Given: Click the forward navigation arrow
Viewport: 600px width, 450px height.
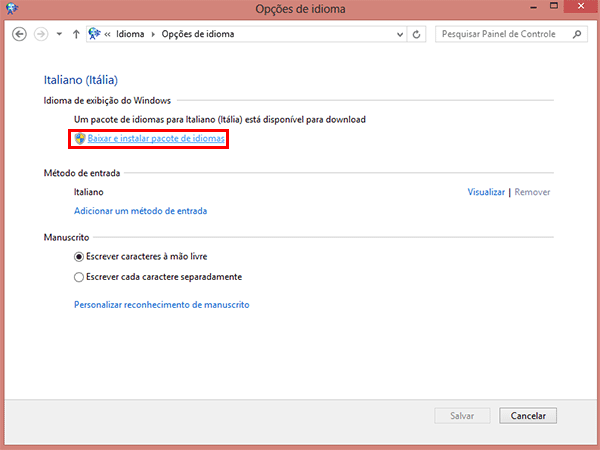Looking at the screenshot, I should pos(41,34).
